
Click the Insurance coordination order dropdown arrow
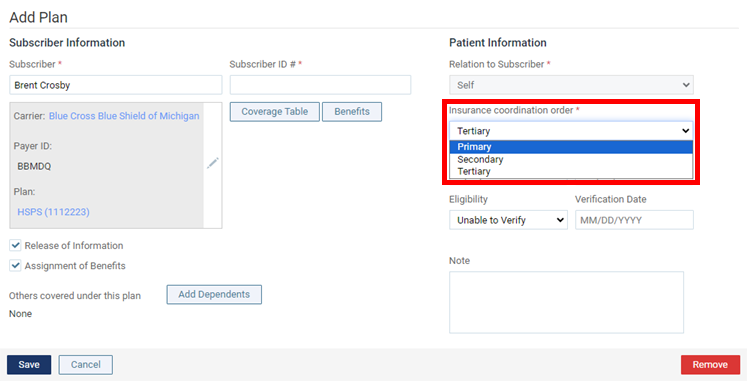click(686, 130)
